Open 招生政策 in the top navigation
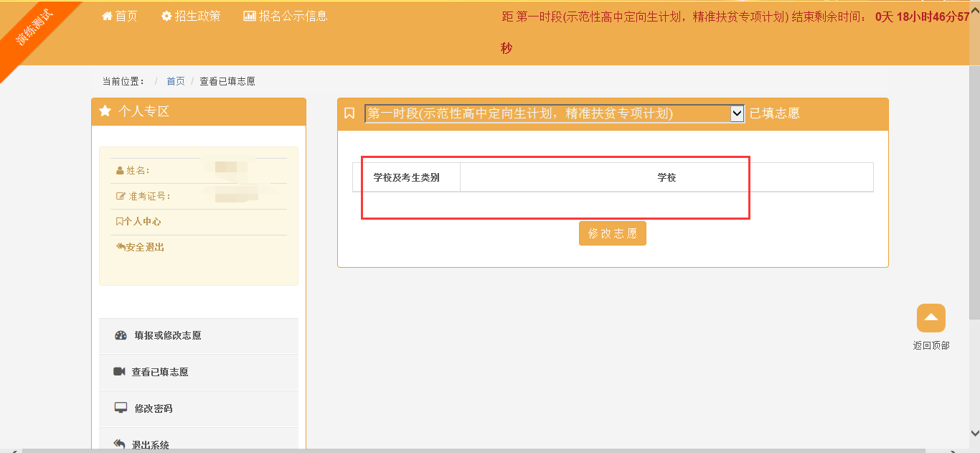 pos(197,16)
